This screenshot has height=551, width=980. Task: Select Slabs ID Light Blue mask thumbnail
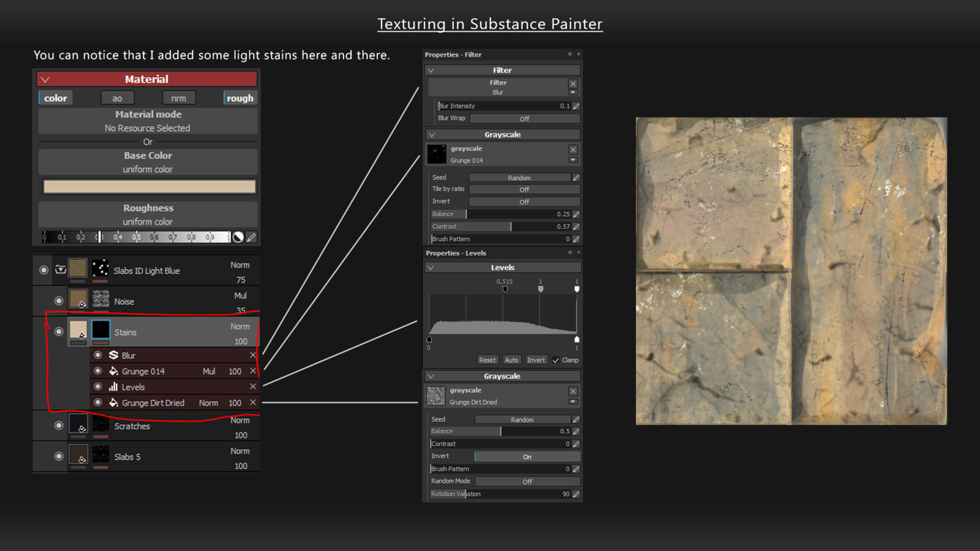(x=100, y=268)
